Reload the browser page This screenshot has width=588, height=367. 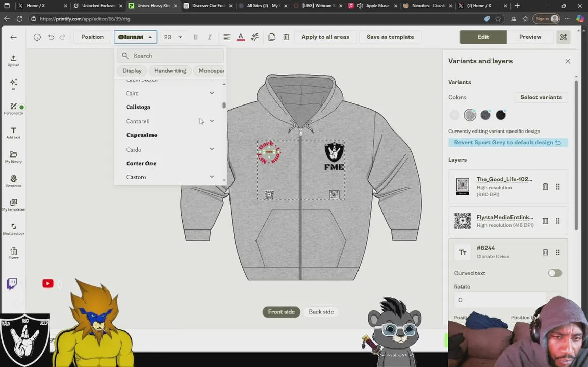point(19,19)
